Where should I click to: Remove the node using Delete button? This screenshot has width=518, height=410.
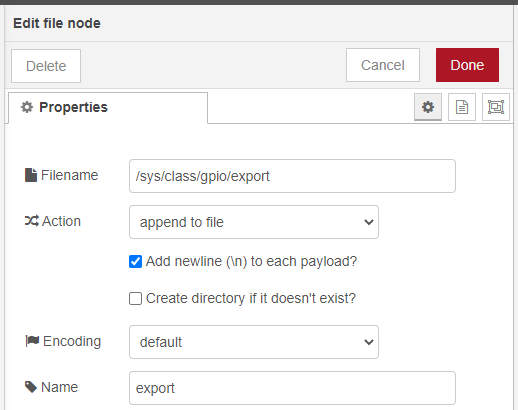click(x=46, y=66)
